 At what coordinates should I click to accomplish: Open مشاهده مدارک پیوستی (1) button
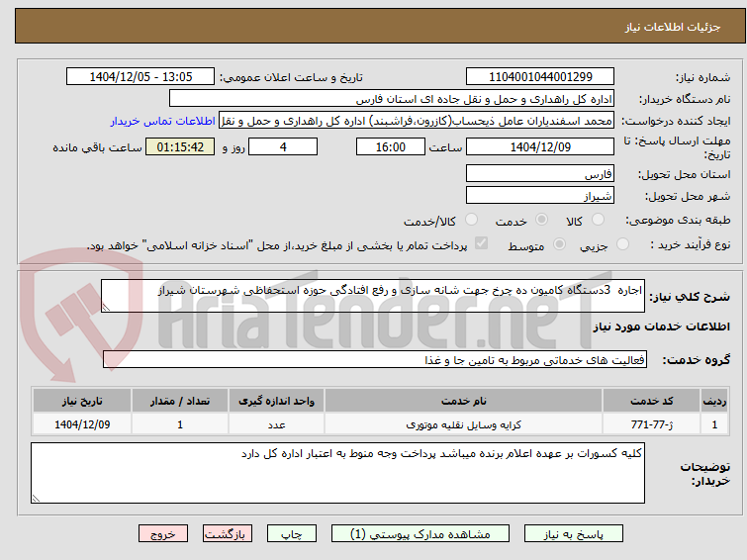click(x=420, y=534)
